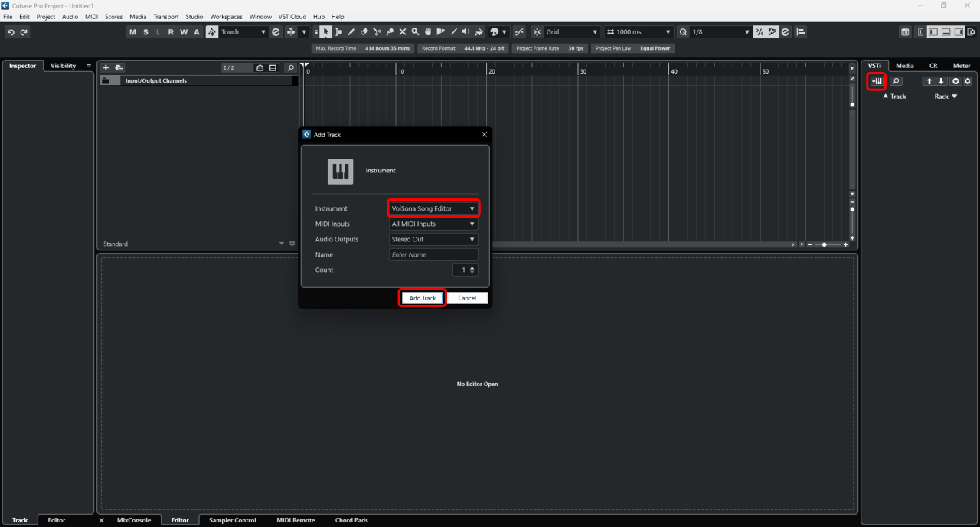Select the Erase tool
The height and width of the screenshot is (527, 980).
[x=364, y=32]
